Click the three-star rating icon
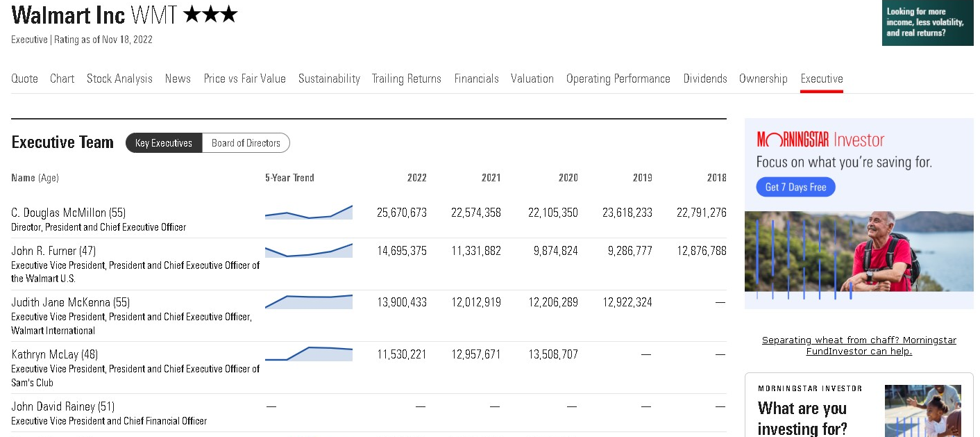Viewport: 980px width, 437px height. pos(211,15)
